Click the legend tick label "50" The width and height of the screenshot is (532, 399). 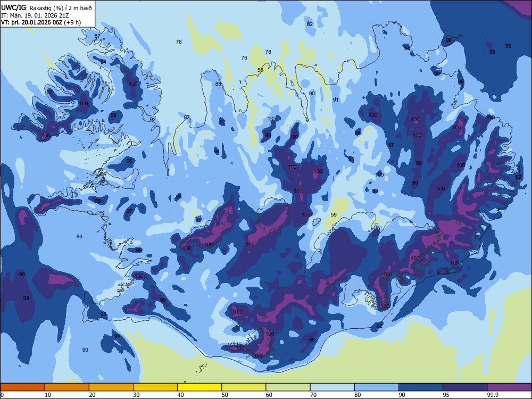coord(225,395)
